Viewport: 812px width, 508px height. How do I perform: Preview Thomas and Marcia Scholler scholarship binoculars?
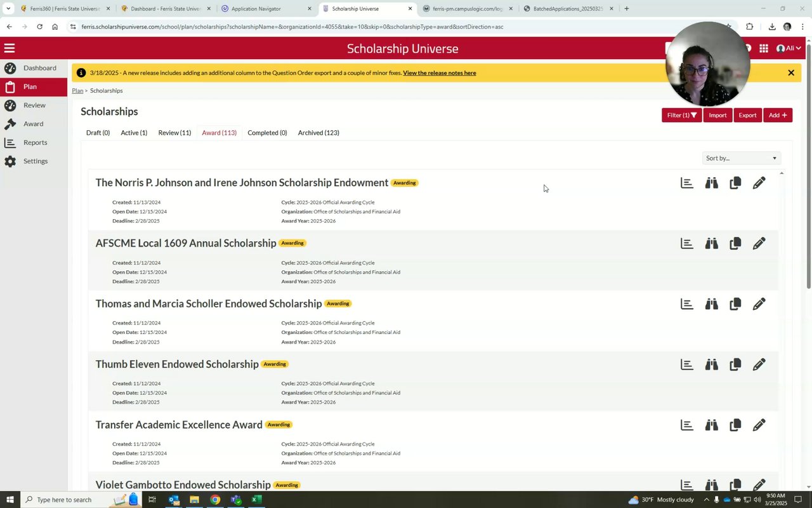coord(711,304)
